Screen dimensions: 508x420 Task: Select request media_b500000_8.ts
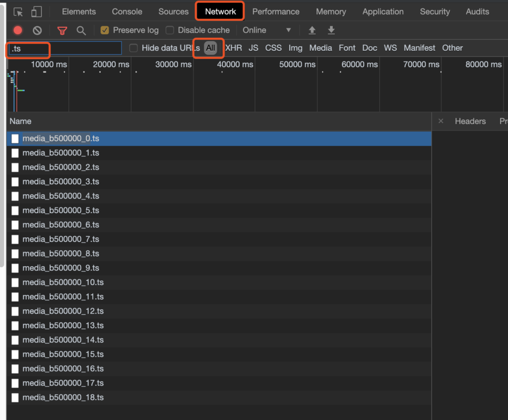219,254
